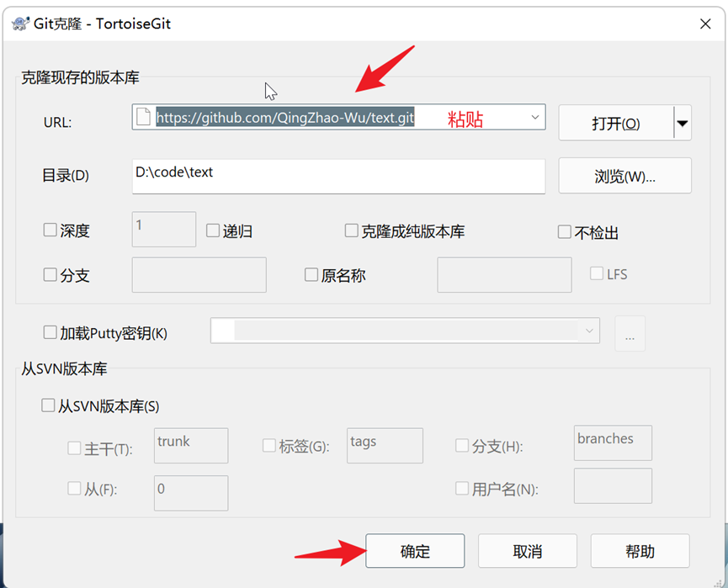The image size is (728, 588).
Task: Click the 确定 button to confirm clone
Action: tap(414, 551)
